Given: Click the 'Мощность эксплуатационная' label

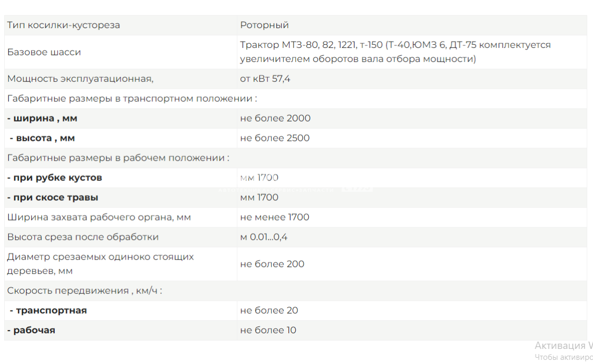Looking at the screenshot, I should click(80, 79).
